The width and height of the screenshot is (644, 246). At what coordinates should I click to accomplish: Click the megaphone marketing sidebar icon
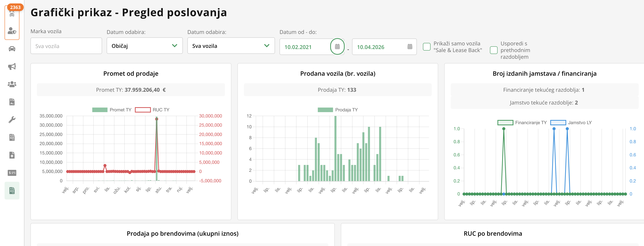[12, 66]
